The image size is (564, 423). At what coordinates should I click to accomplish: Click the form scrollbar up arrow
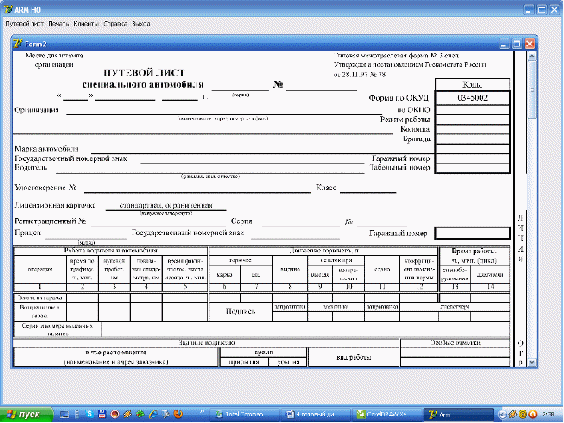click(532, 56)
